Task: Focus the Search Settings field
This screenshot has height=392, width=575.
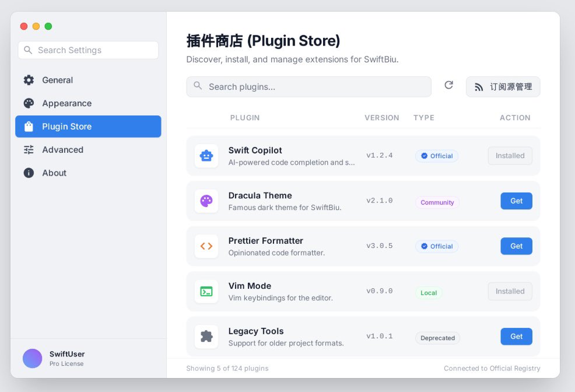Action: (89, 50)
